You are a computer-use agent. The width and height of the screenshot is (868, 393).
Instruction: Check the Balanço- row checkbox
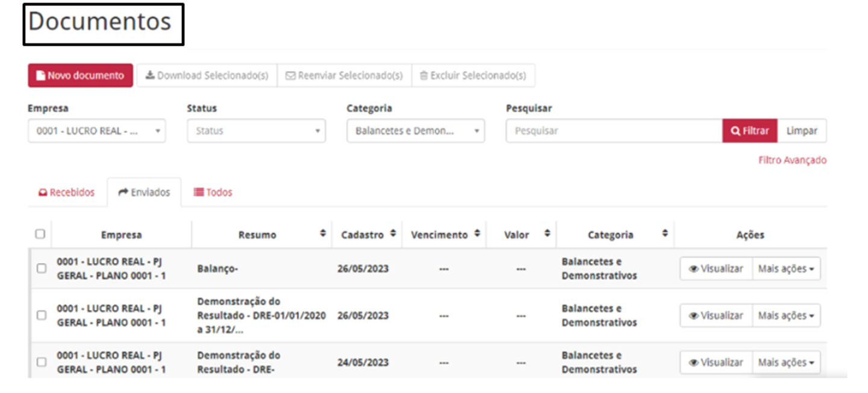(42, 268)
